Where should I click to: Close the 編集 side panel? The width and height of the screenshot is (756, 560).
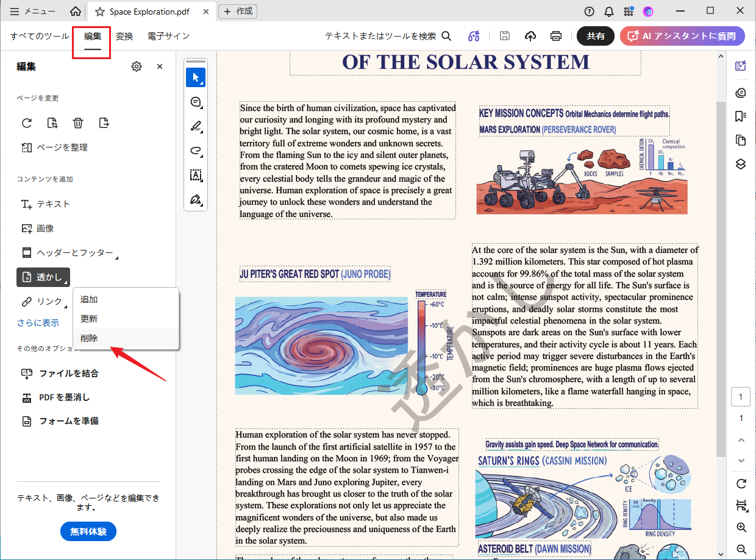click(x=160, y=66)
